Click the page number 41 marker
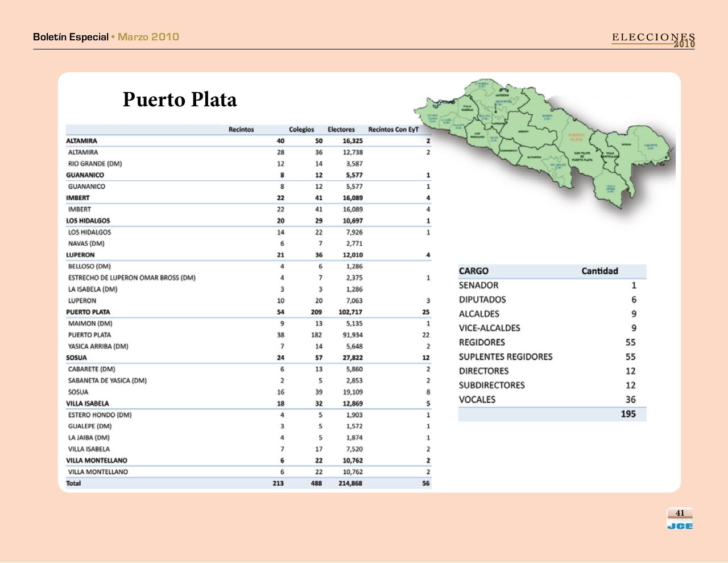This screenshot has height=563, width=728. (679, 513)
